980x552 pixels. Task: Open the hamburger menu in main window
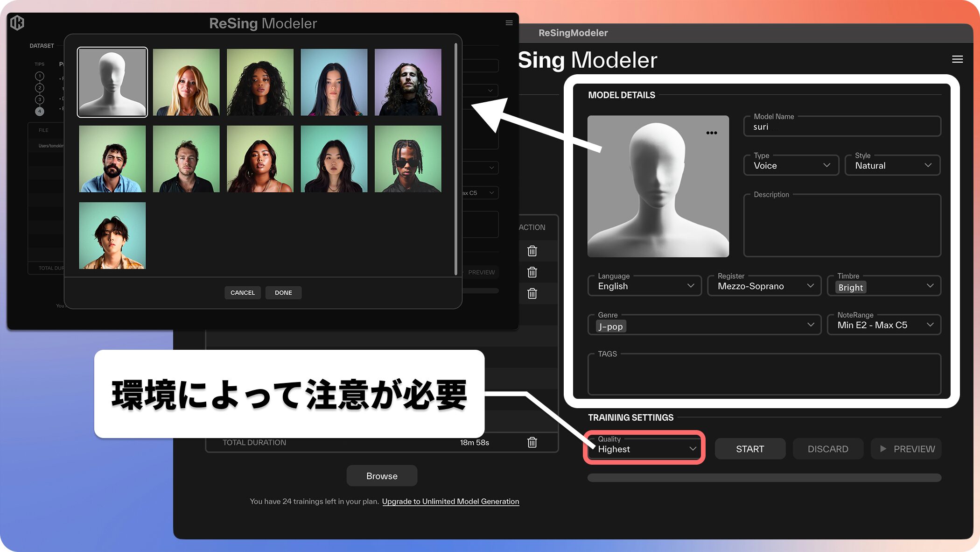tap(957, 59)
